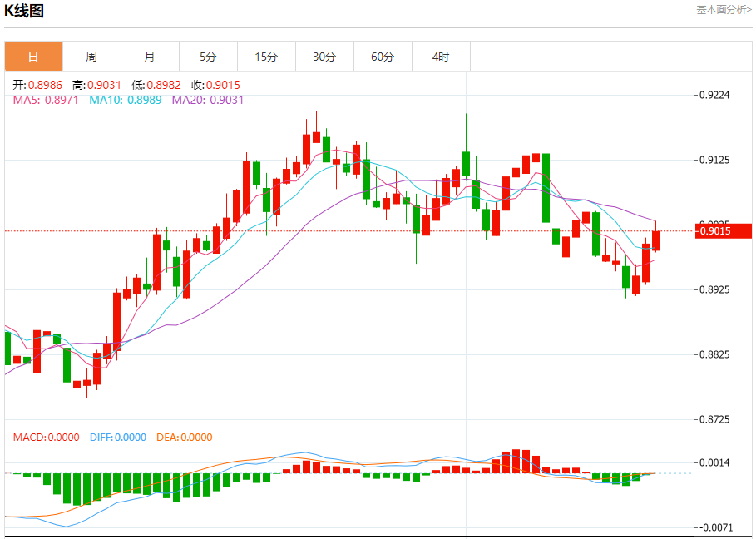Open the 基本面分析 link

click(x=724, y=10)
